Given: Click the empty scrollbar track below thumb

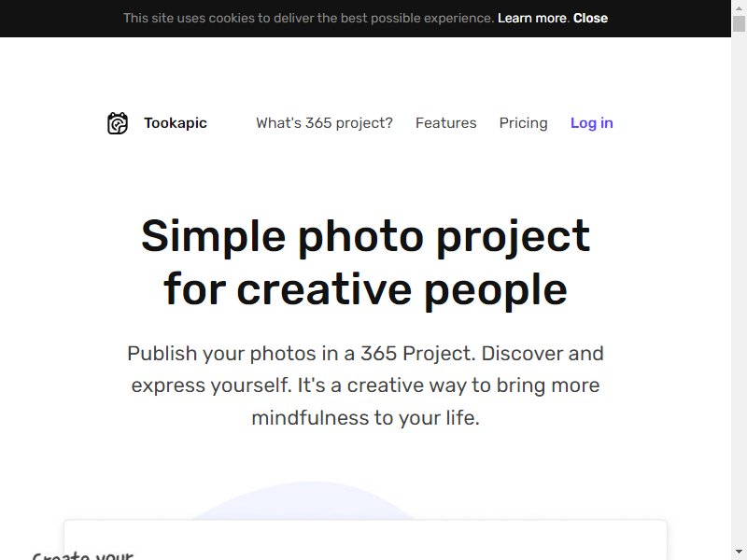Looking at the screenshot, I should click(x=739, y=286).
